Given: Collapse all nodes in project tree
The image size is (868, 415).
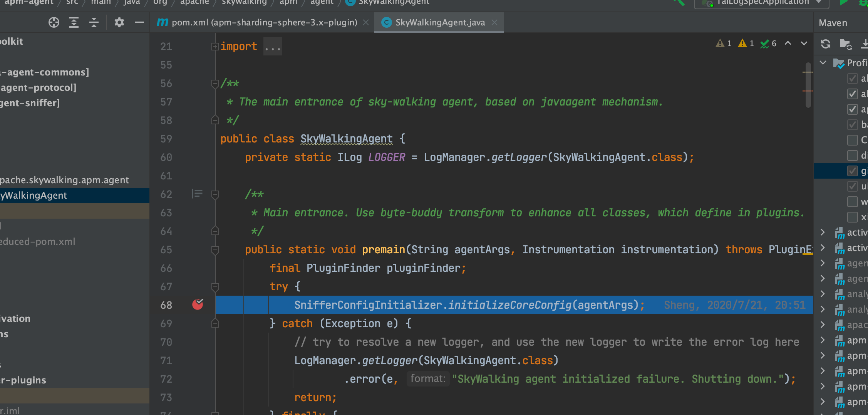Looking at the screenshot, I should click(x=94, y=22).
